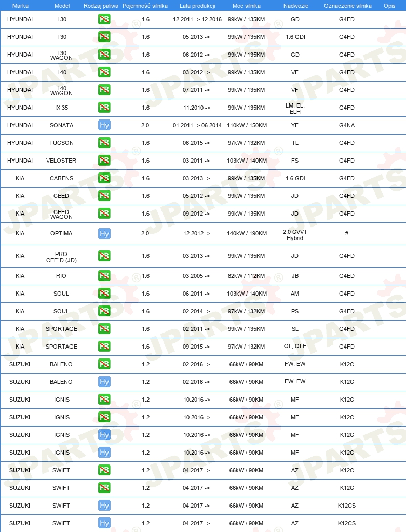Viewport: 406px width, 532px height.
Task: Select the body cell 'LM, EL, ELH'
Action: click(x=295, y=109)
